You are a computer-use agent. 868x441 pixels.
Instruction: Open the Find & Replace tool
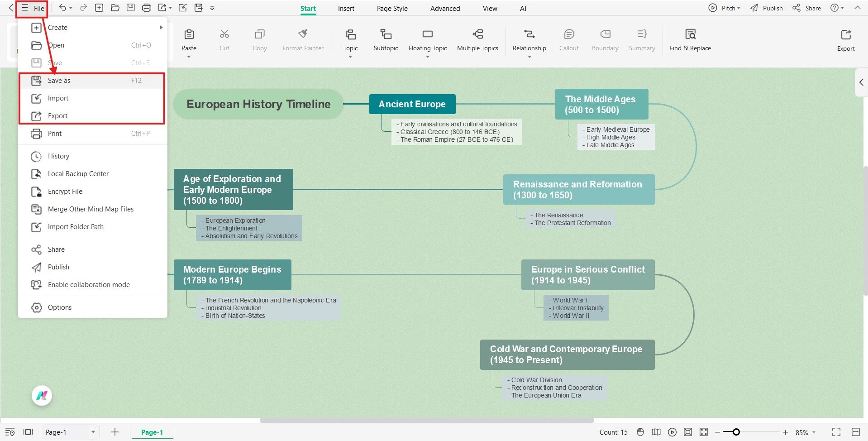point(690,40)
